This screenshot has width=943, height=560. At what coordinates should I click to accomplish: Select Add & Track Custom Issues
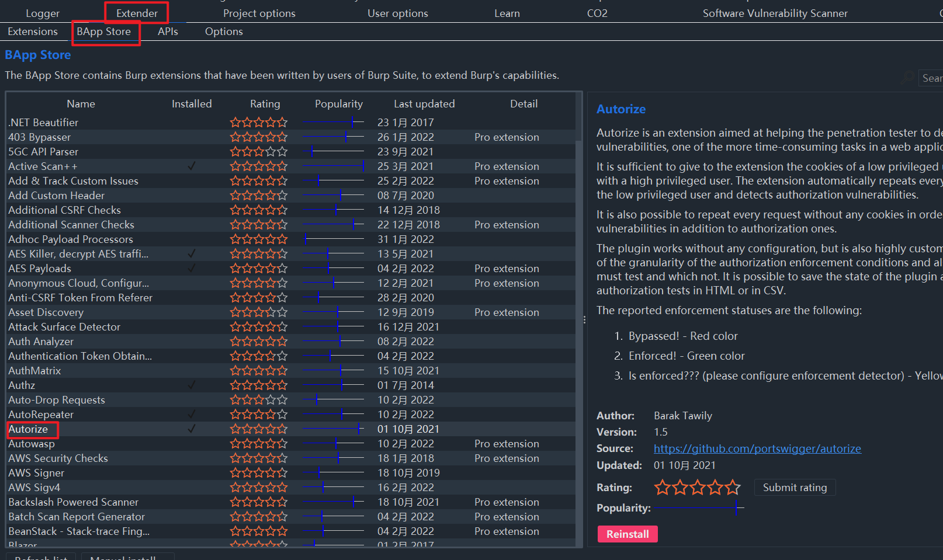tap(290, 180)
